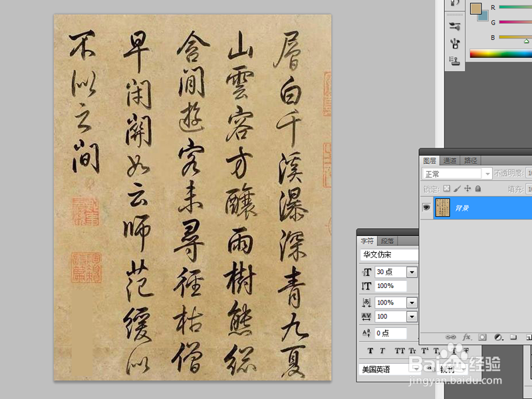Image resolution: width=532 pixels, height=399 pixels.
Task: Select the 背景 layer thumbnail
Action: click(443, 207)
